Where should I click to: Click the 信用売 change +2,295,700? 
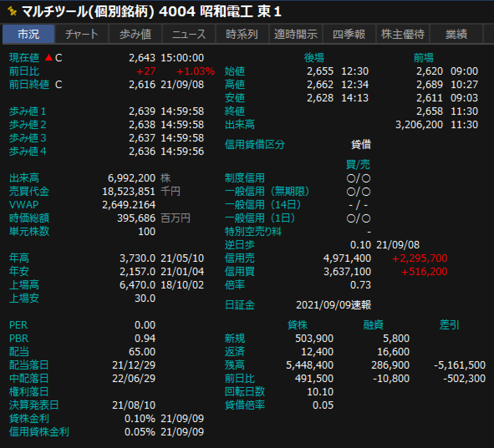click(x=420, y=258)
